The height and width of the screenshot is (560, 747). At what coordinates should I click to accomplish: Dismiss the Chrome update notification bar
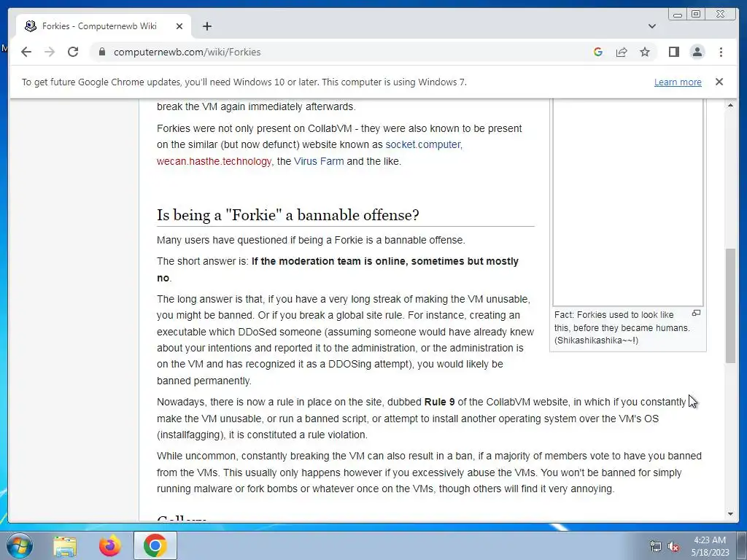point(719,82)
